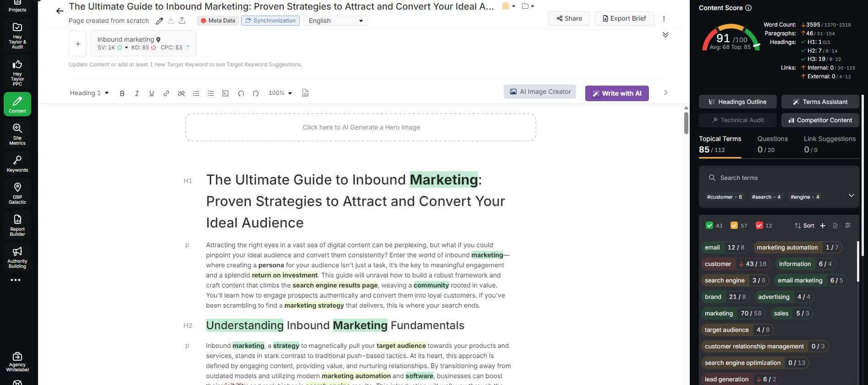Open the 100% zoom level dropdown

[x=280, y=93]
